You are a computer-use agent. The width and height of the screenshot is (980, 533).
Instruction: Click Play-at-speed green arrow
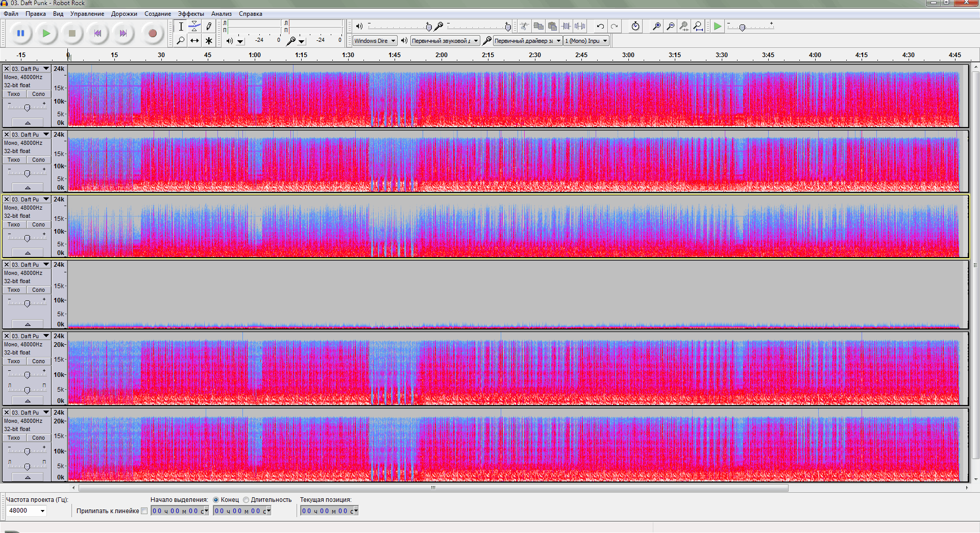click(x=718, y=27)
